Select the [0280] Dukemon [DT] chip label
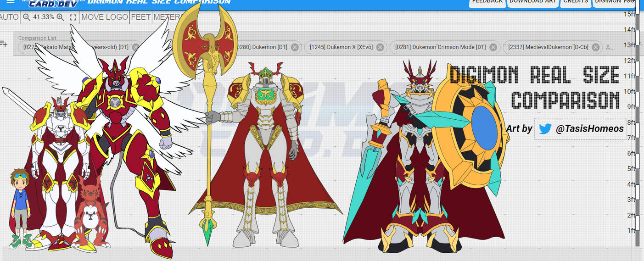The width and height of the screenshot is (644, 261). pos(261,47)
